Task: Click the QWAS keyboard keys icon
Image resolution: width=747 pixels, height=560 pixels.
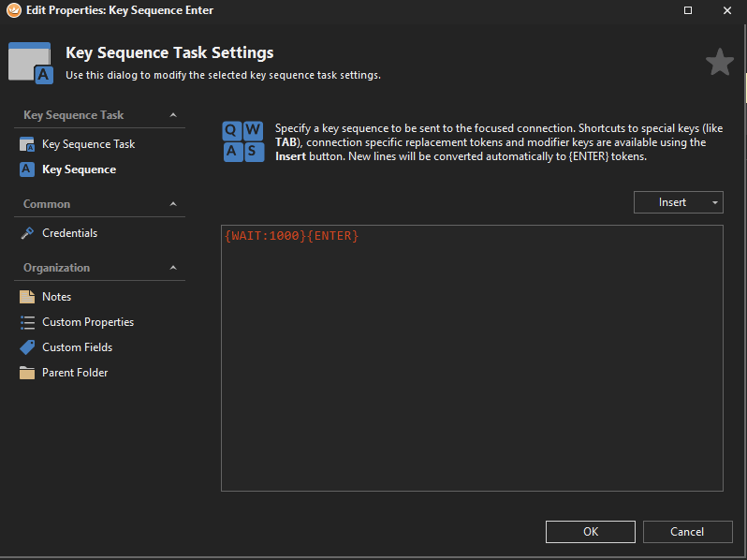Action: click(x=243, y=140)
